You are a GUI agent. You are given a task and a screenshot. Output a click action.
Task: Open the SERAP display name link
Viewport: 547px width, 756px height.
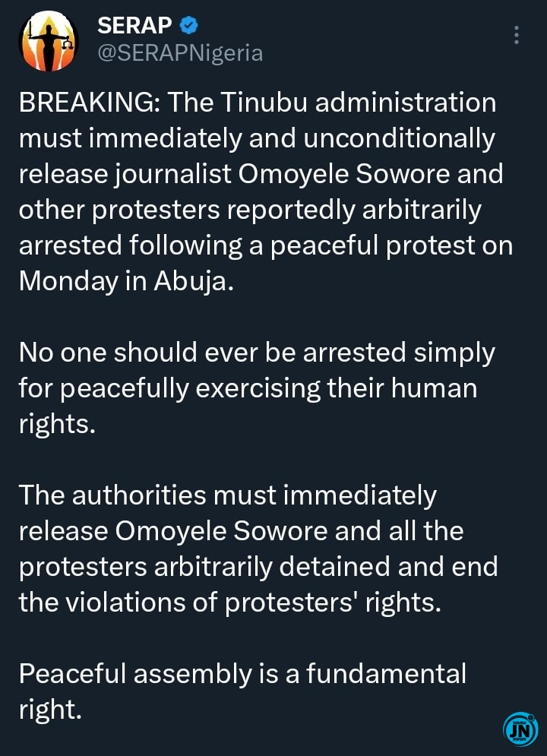[135, 26]
